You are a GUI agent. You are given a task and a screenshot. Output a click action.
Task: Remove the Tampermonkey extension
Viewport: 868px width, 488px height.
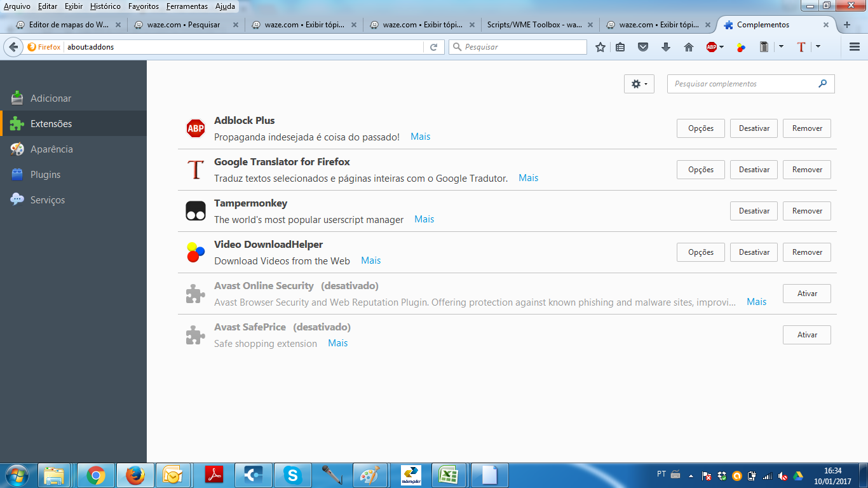(x=807, y=211)
